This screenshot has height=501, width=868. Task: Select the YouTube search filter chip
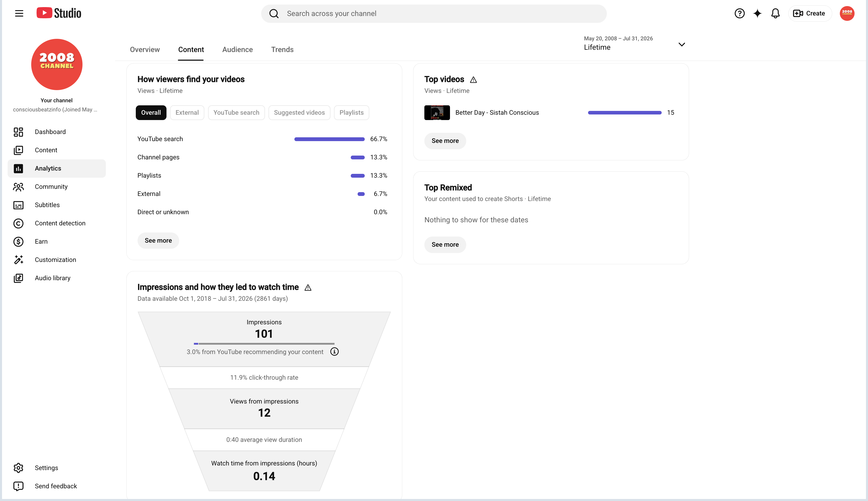click(x=236, y=112)
